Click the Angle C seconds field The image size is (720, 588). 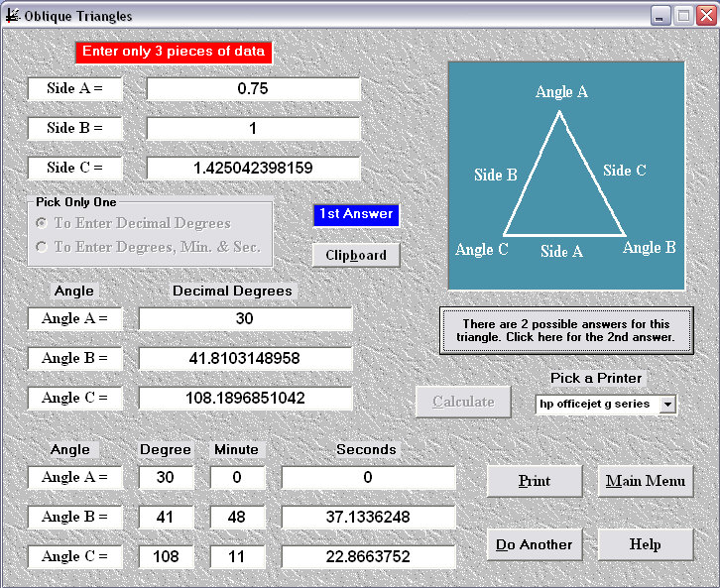tap(368, 556)
